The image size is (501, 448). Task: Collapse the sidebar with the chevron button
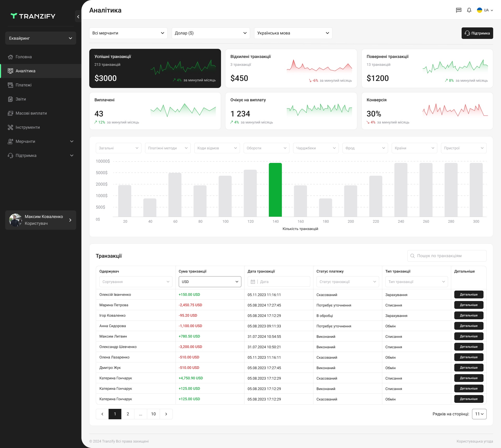[x=78, y=16]
